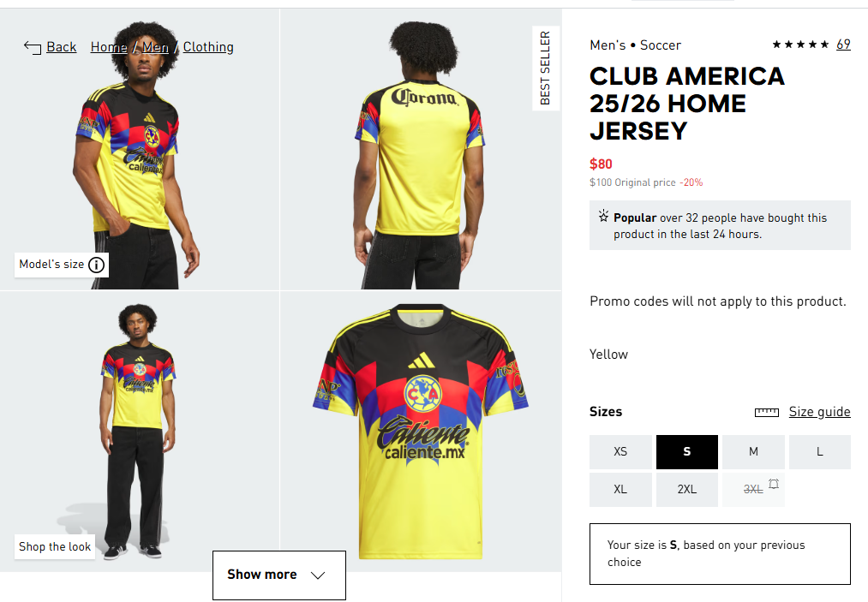Open the flat-lay jersey front image
Image resolution: width=868 pixels, height=602 pixels.
click(x=421, y=432)
